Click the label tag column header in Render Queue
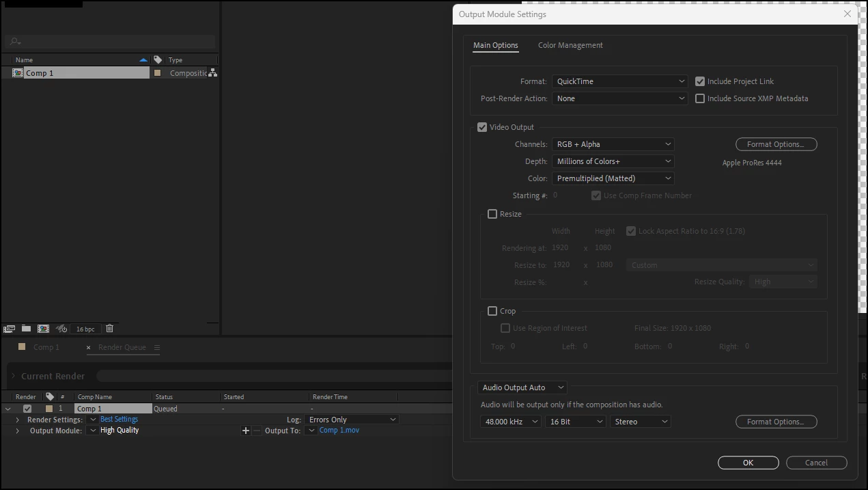868x490 pixels. tap(50, 396)
